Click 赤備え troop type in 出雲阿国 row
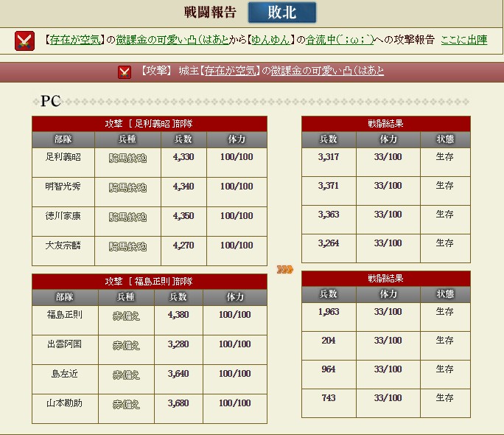The width and height of the screenshot is (504, 435). click(x=126, y=346)
